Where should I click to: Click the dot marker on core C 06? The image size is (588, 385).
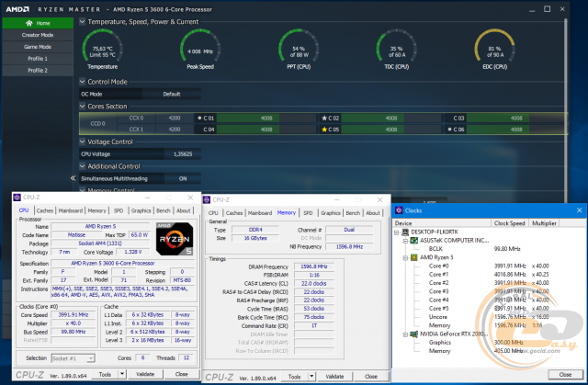(x=449, y=130)
